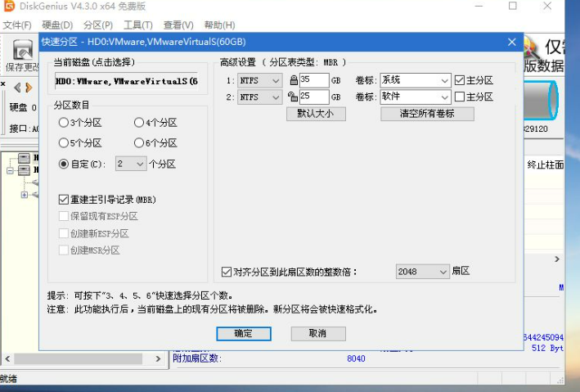The image size is (580, 392).
Task: Close the Quick Partition dialog
Action: 512,42
